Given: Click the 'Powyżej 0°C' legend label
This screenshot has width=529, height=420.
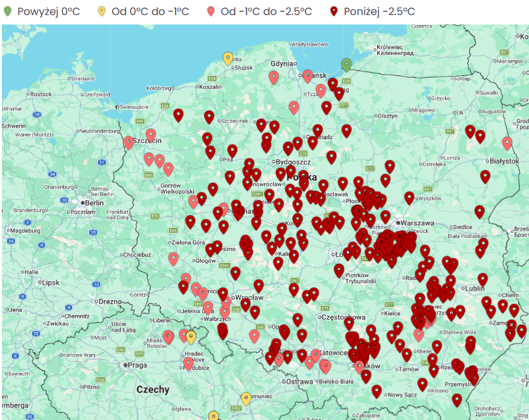Looking at the screenshot, I should pyautogui.click(x=48, y=11).
